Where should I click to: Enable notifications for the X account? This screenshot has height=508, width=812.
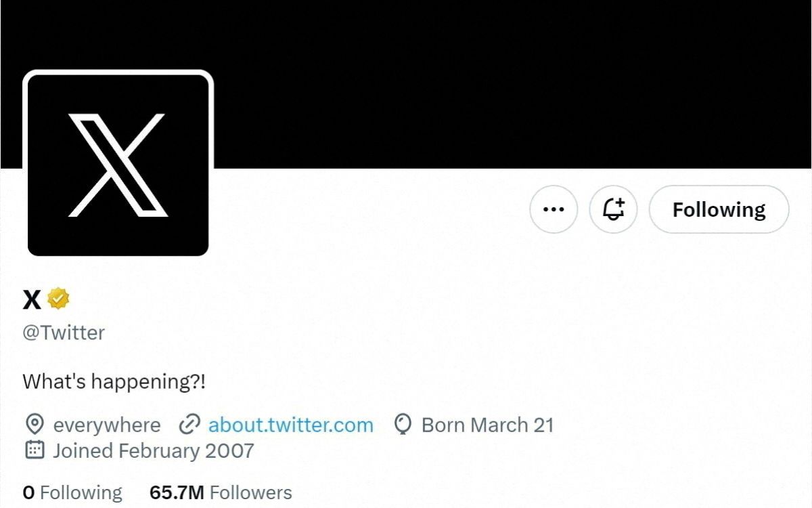tap(613, 209)
